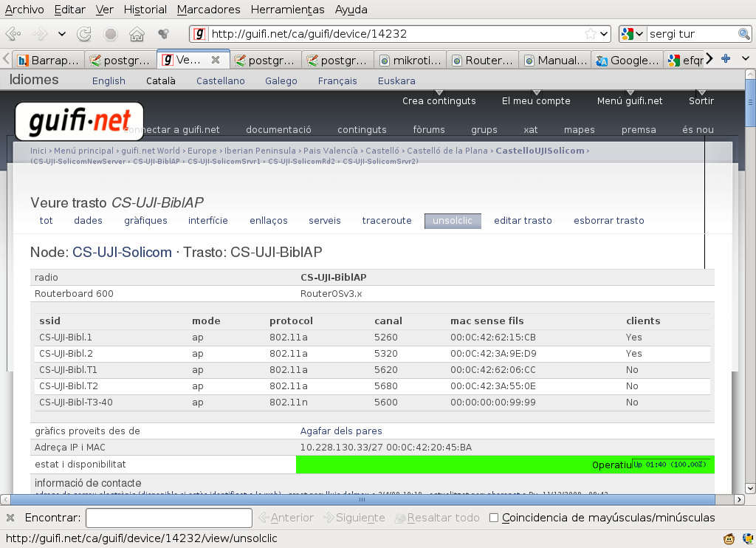Reload the current page
Viewport: 756px width, 548px height.
pos(85,34)
